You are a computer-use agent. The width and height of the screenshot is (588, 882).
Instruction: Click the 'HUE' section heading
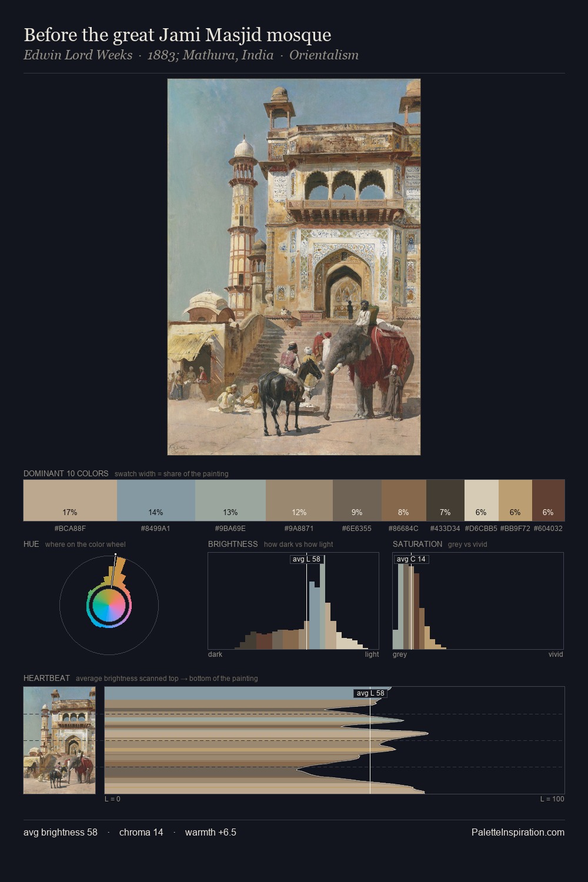click(31, 544)
